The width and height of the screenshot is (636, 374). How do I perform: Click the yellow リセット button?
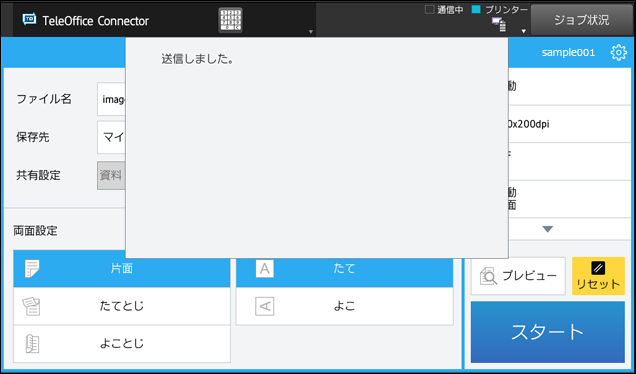[598, 276]
